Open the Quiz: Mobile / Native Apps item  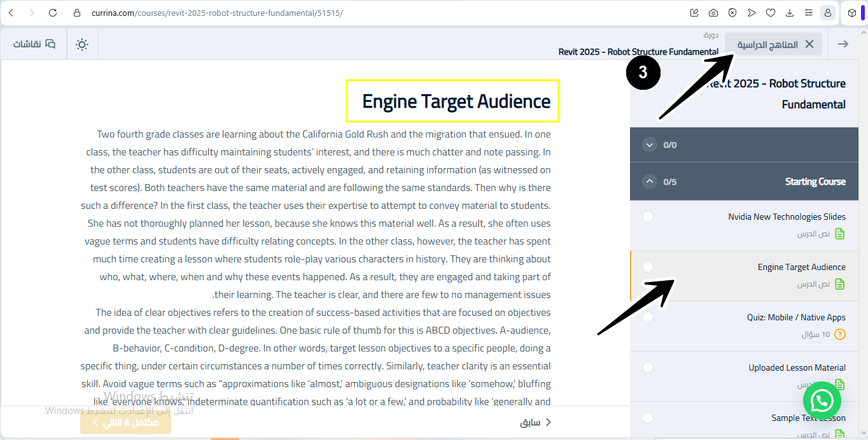point(796,317)
